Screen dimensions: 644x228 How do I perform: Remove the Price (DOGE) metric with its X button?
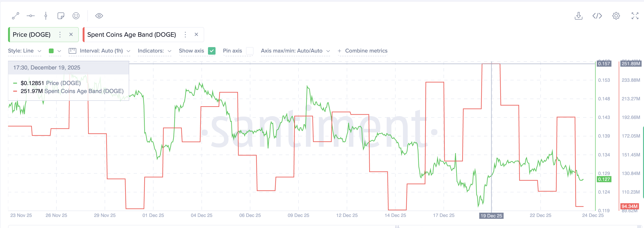(71, 34)
